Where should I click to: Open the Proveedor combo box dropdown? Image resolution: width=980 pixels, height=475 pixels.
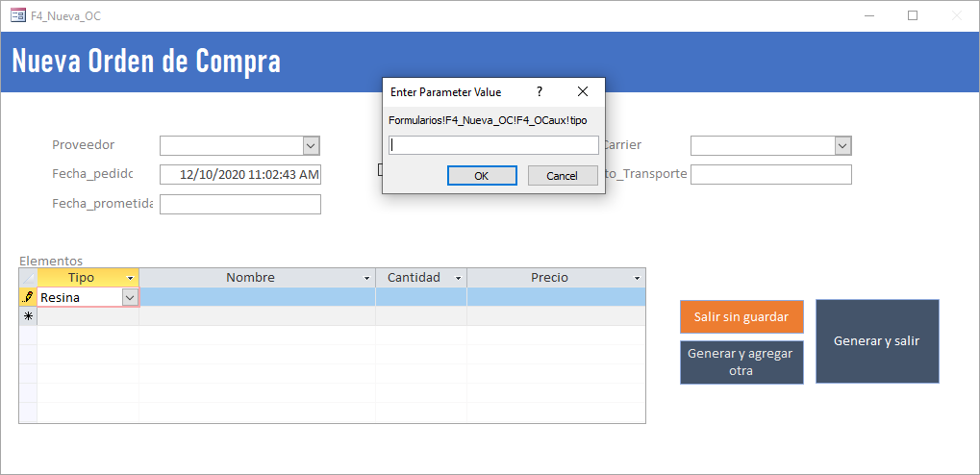[311, 145]
